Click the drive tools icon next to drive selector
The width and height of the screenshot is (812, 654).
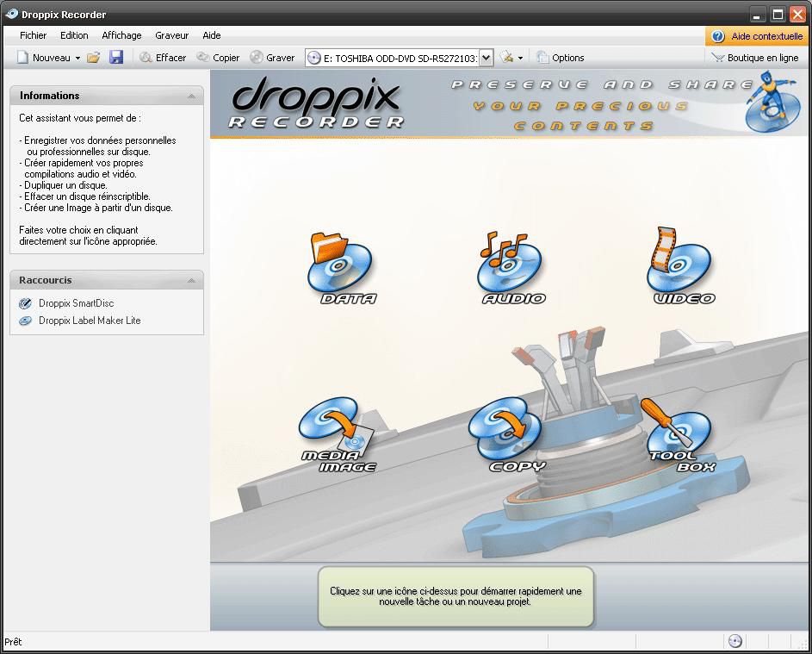[506, 58]
